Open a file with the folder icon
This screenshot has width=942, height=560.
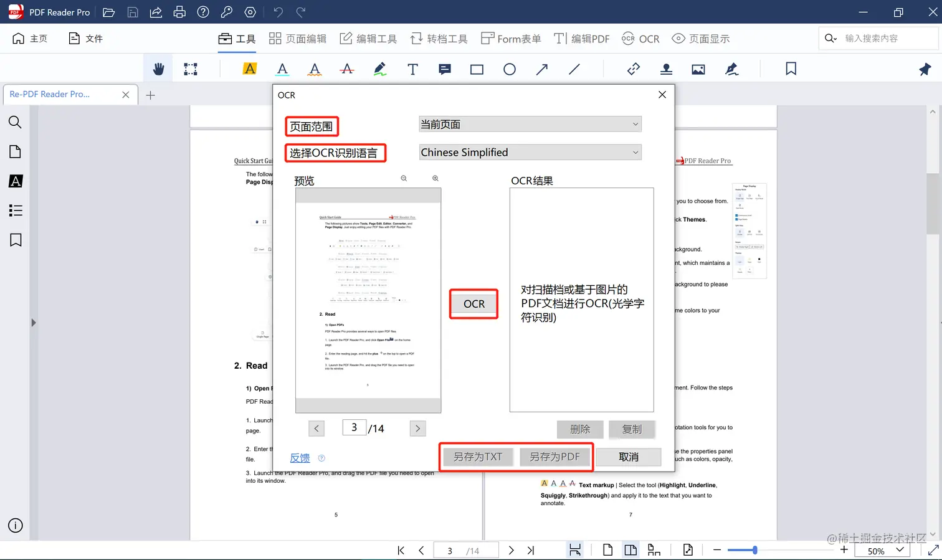[108, 12]
